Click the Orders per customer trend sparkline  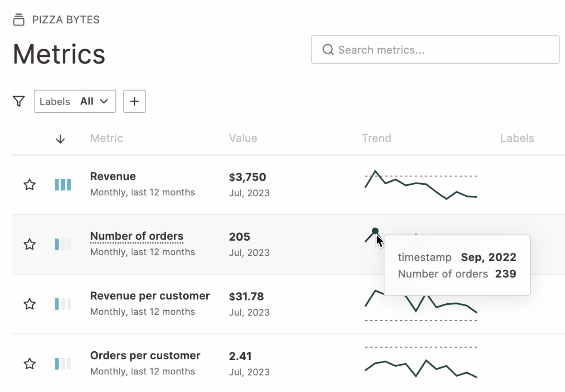tap(421, 362)
